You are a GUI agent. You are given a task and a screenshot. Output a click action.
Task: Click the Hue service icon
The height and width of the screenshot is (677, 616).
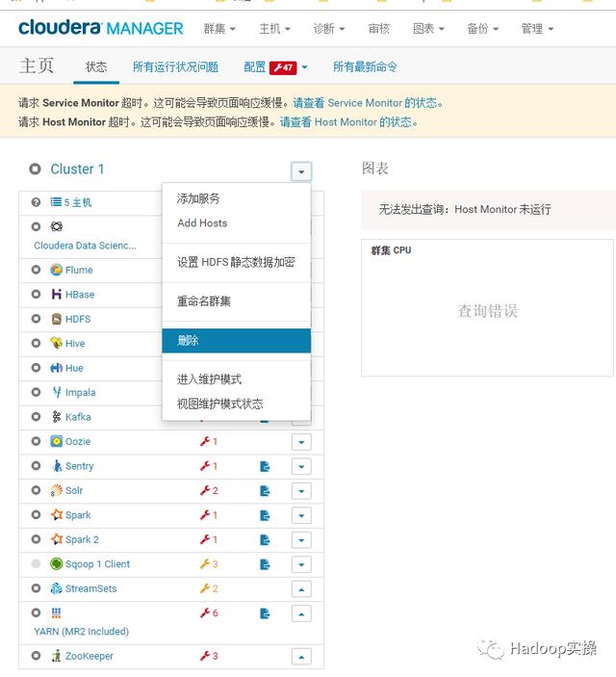(56, 368)
